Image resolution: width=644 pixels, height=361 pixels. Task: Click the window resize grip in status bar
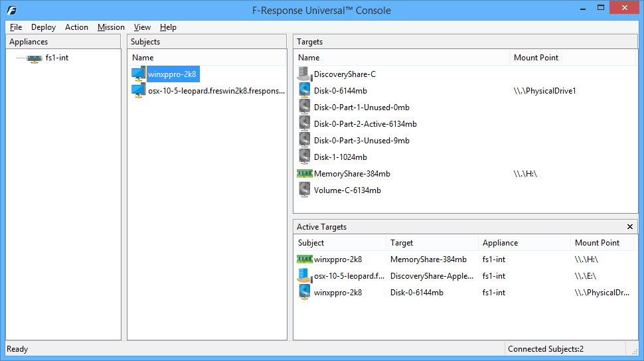pos(634,350)
